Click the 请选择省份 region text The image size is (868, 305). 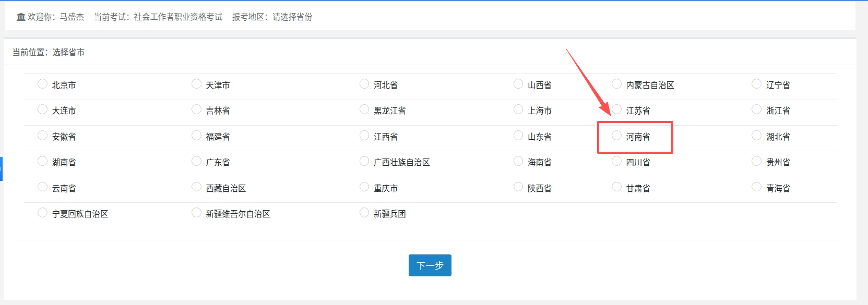292,17
